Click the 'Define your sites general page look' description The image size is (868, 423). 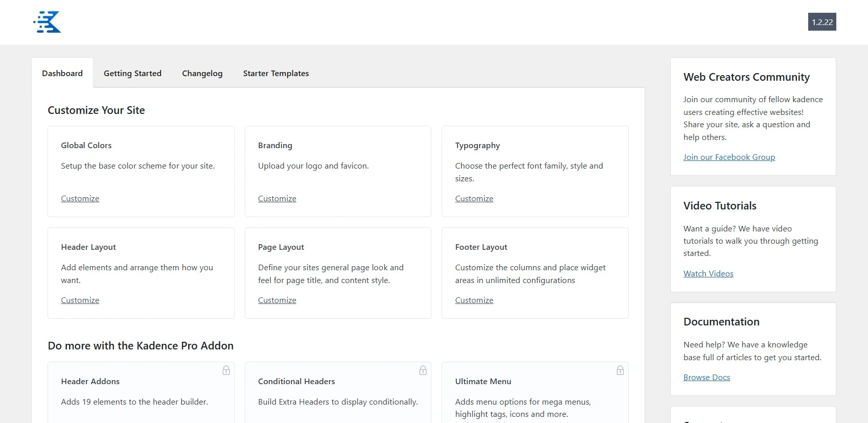coord(331,274)
